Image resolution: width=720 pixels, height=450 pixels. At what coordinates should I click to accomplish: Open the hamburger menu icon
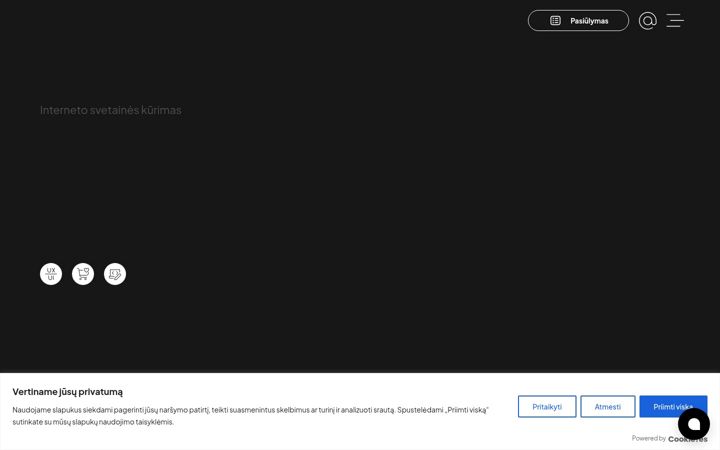pyautogui.click(x=675, y=21)
